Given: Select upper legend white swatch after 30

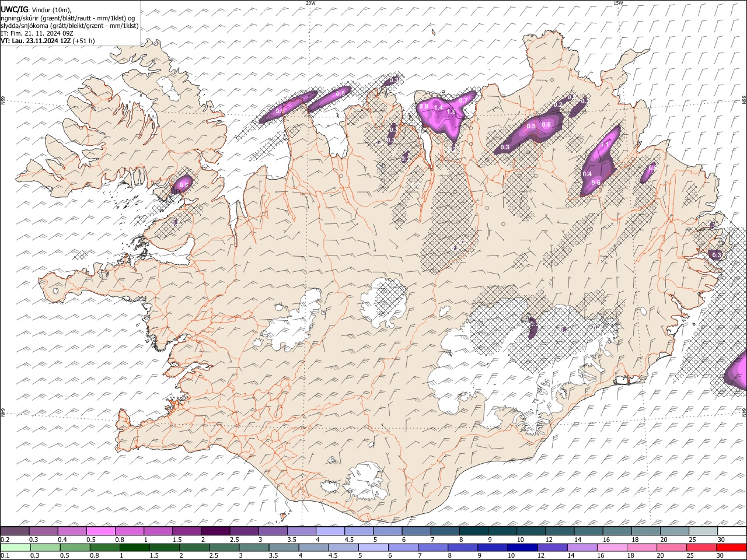Looking at the screenshot, I should coord(732,531).
